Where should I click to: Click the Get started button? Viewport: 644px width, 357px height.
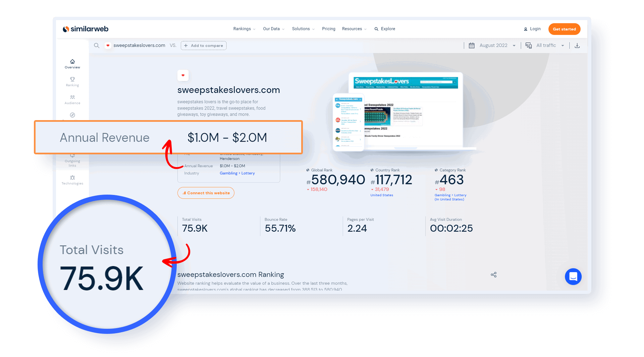pos(564,29)
